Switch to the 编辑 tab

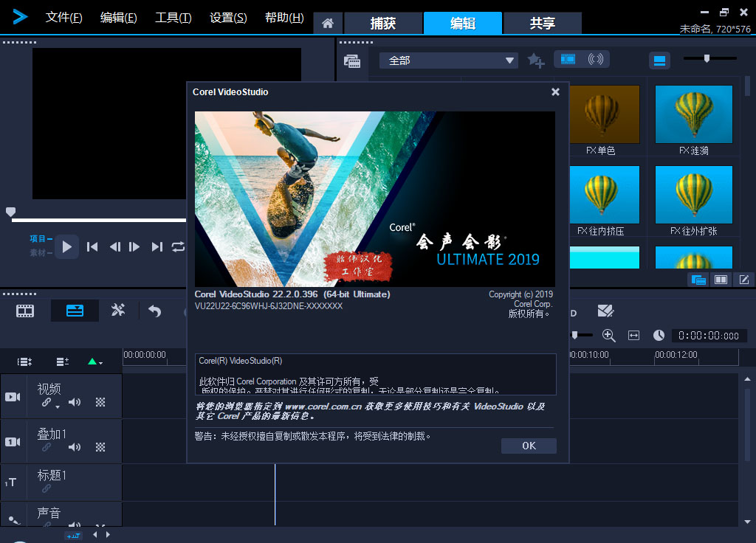tap(463, 23)
